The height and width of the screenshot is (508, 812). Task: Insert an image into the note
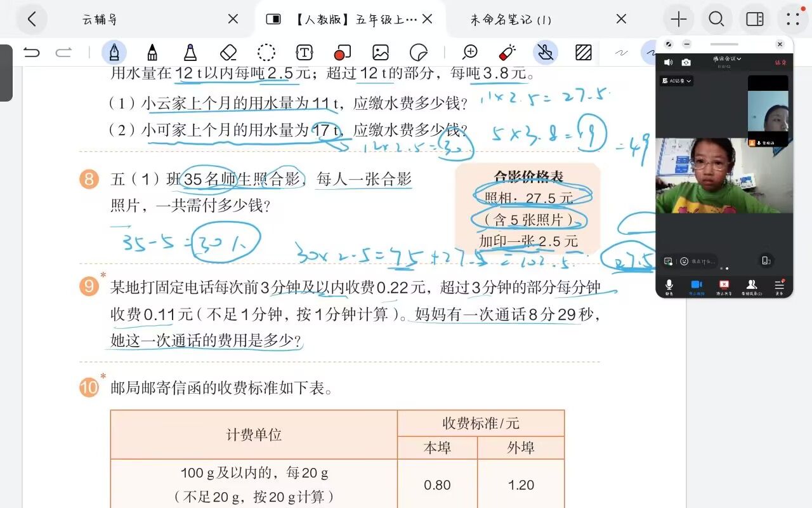point(381,52)
